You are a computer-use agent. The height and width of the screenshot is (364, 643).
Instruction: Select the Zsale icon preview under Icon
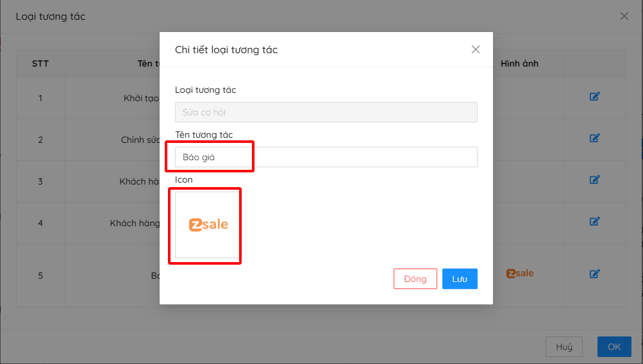pyautogui.click(x=208, y=225)
